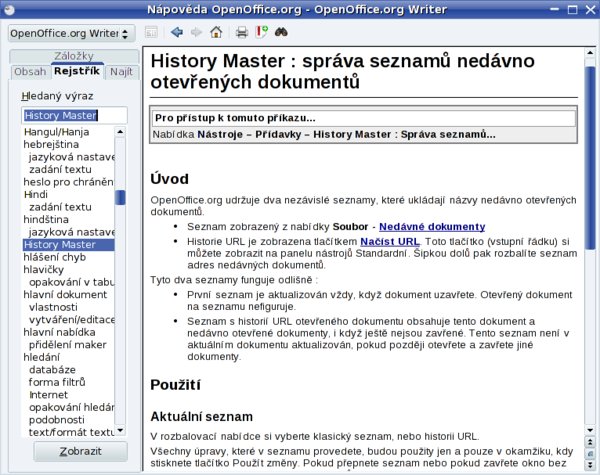Click the navigation icon between page arrows
Screen dimensions: 600x475
click(590, 454)
